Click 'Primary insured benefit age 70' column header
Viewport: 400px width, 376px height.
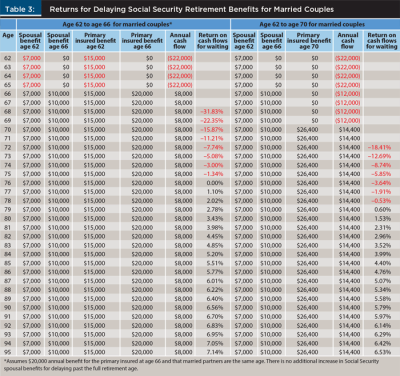click(x=309, y=41)
